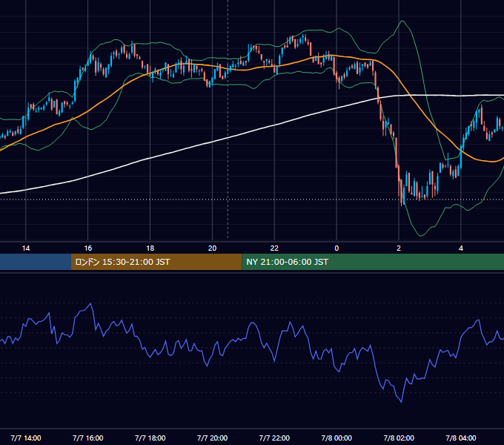This screenshot has width=504, height=445.
Task: Click the 2 hour label on price chart axis
Action: [x=399, y=248]
